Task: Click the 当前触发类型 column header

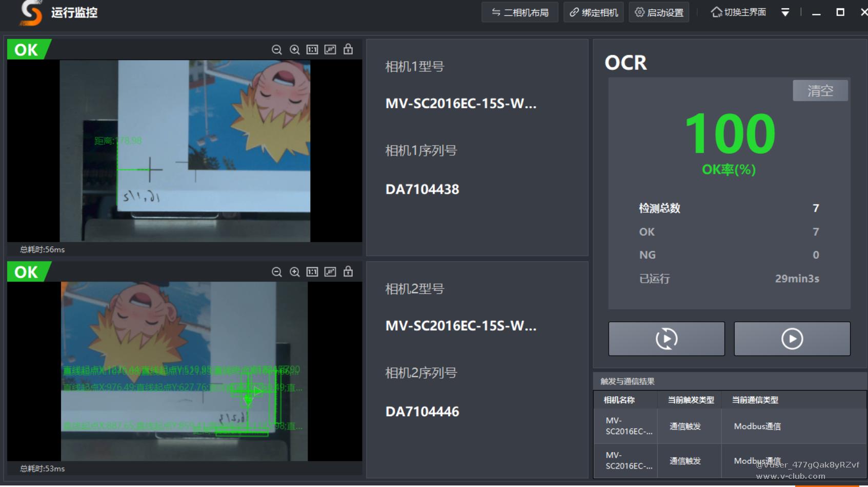Action: click(690, 400)
